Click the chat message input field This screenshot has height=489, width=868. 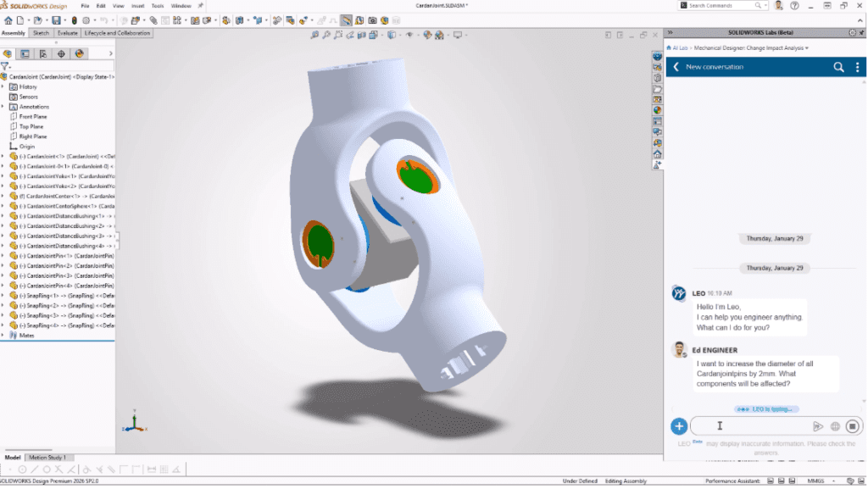746,426
